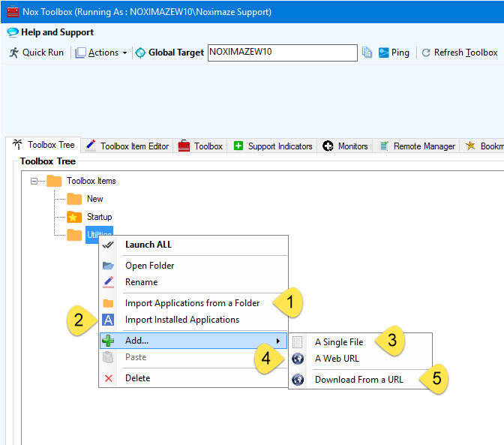Screen dimensions: 504x445
Task: Click the Quick Run running man icon
Action: point(13,53)
